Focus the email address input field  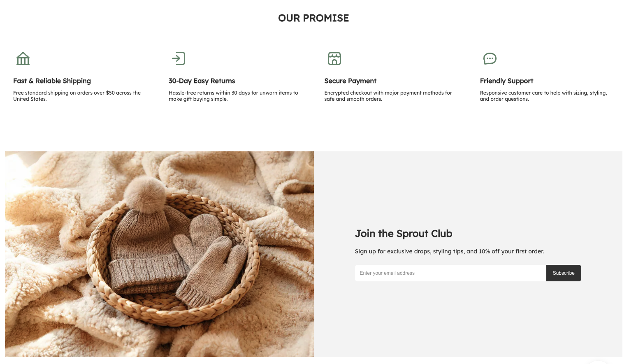coord(450,273)
